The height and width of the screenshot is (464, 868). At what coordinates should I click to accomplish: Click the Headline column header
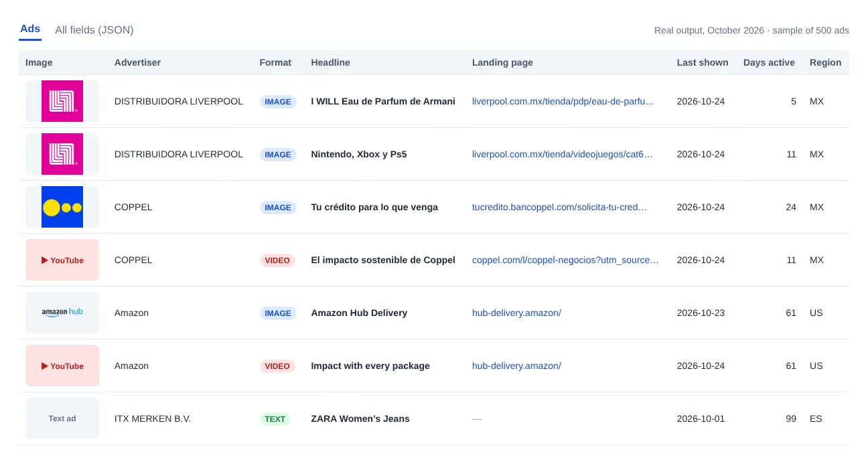[x=330, y=62]
